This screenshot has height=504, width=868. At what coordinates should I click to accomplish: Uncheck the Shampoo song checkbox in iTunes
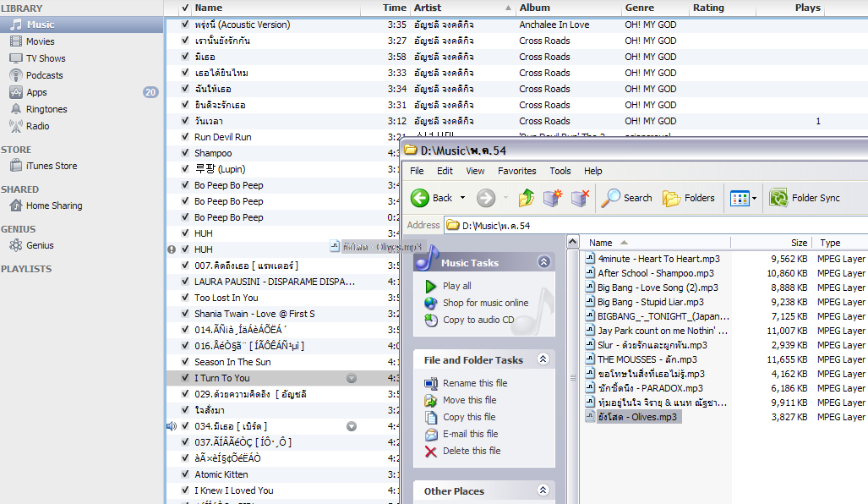pos(185,153)
